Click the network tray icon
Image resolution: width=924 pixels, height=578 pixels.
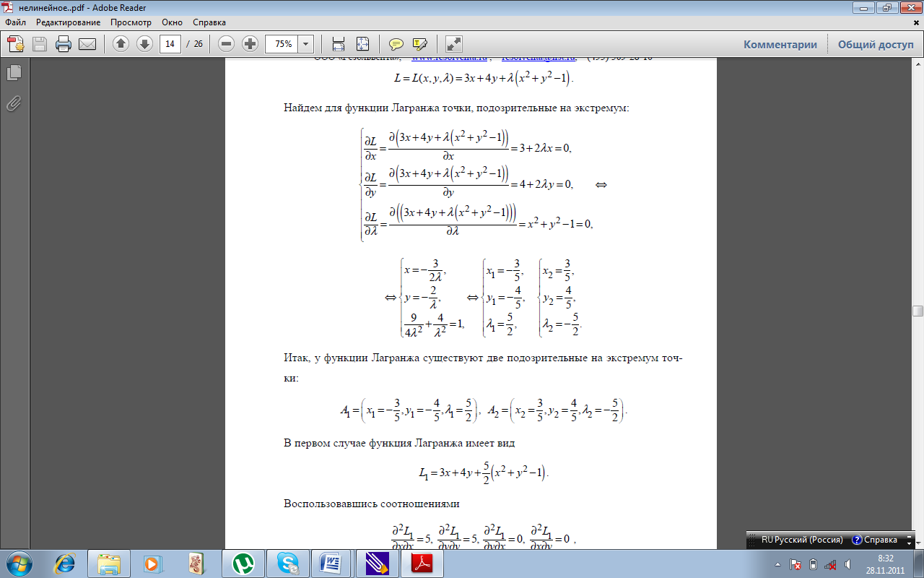click(831, 564)
